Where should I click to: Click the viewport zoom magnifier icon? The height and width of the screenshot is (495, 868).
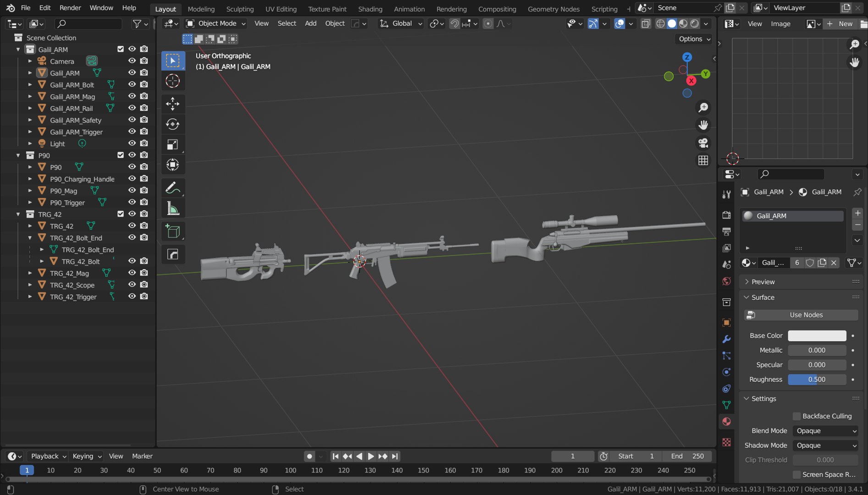coord(703,108)
